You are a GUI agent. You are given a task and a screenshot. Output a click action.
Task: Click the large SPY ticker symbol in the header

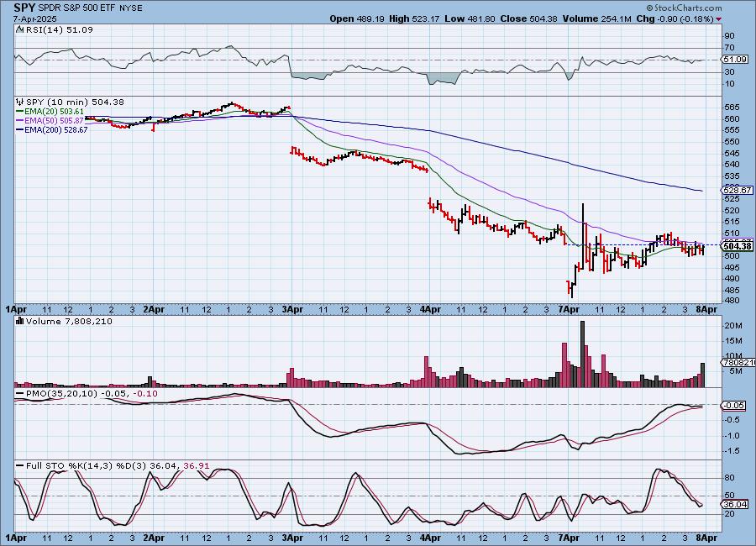[24, 8]
